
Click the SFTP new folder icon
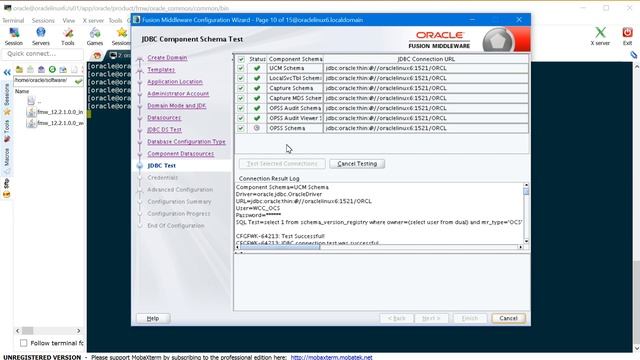63,69
